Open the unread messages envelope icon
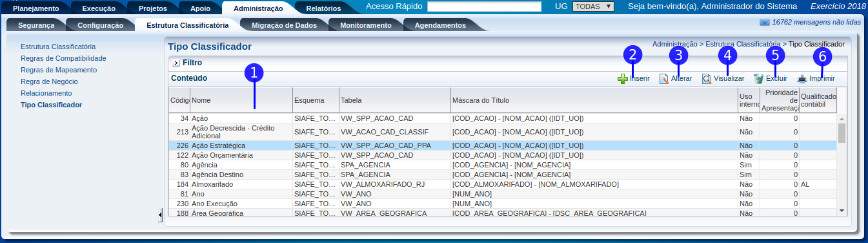868x243 pixels. pos(765,22)
